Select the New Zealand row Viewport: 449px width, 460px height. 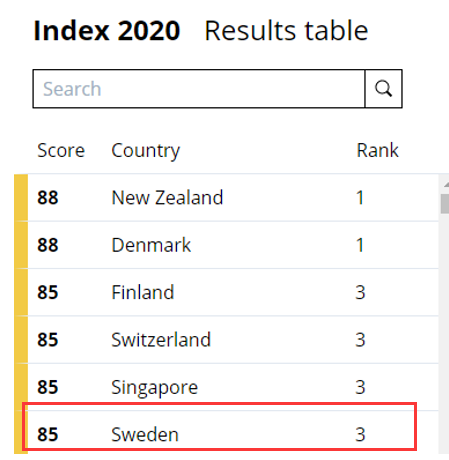[x=233, y=197]
